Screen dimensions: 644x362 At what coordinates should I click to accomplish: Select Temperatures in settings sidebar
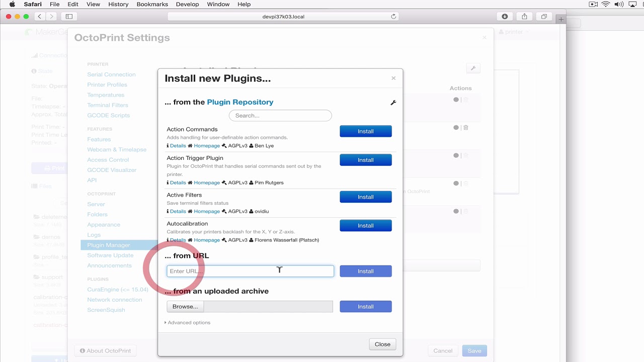click(106, 95)
